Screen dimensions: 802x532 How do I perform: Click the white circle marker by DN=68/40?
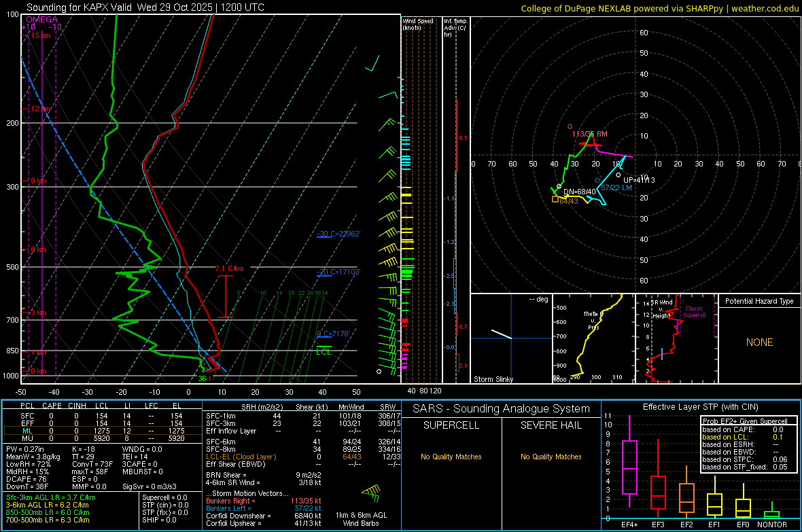[x=559, y=186]
